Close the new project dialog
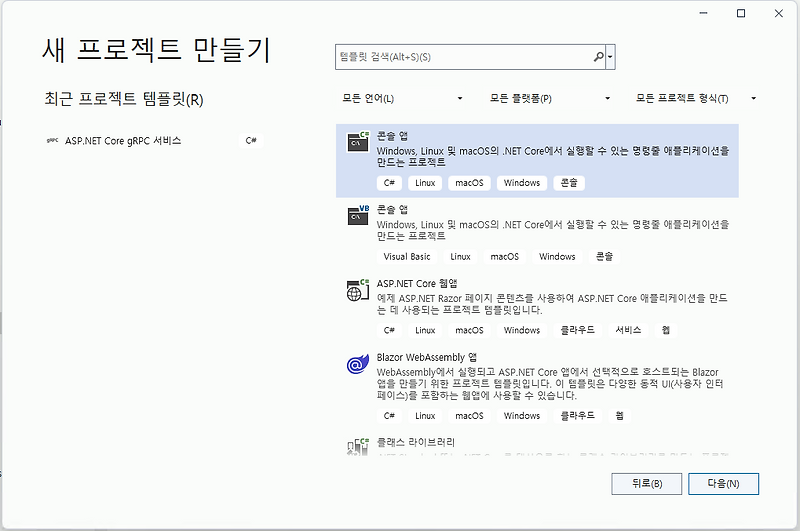 point(779,13)
